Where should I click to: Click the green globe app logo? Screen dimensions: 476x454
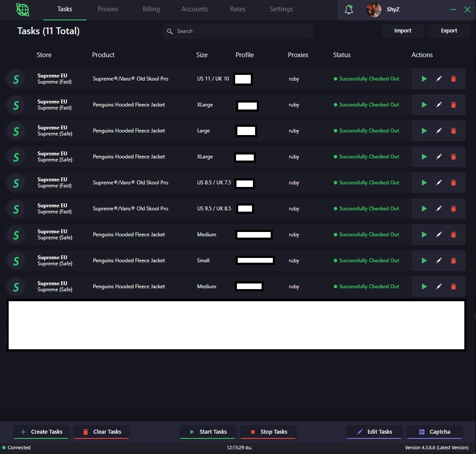click(22, 10)
